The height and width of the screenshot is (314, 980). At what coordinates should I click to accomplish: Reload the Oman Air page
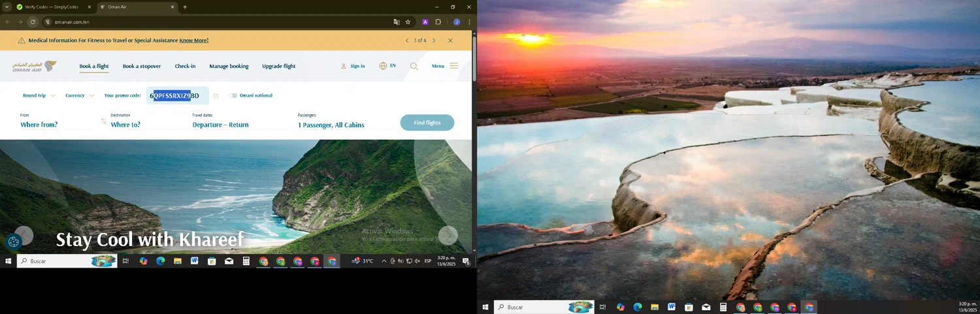[x=33, y=22]
